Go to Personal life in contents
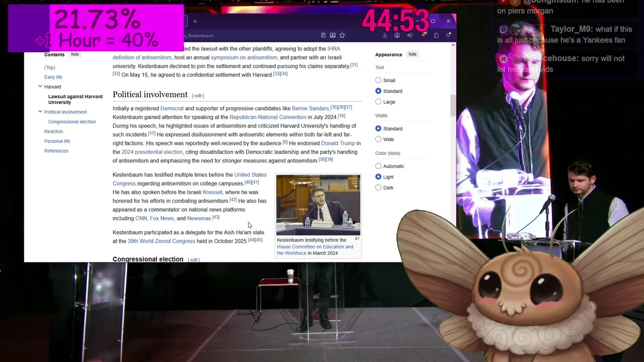The width and height of the screenshot is (644, 362). 57,141
